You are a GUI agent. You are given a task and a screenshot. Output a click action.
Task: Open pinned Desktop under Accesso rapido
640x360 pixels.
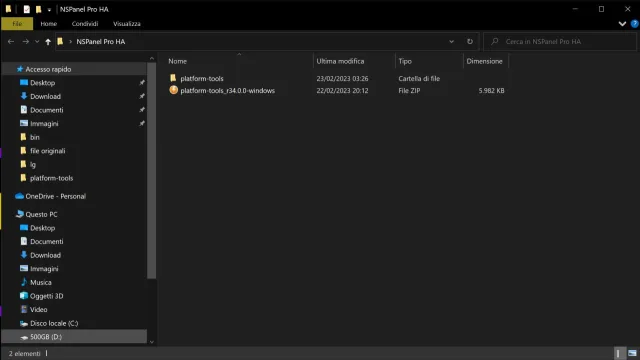(42, 83)
